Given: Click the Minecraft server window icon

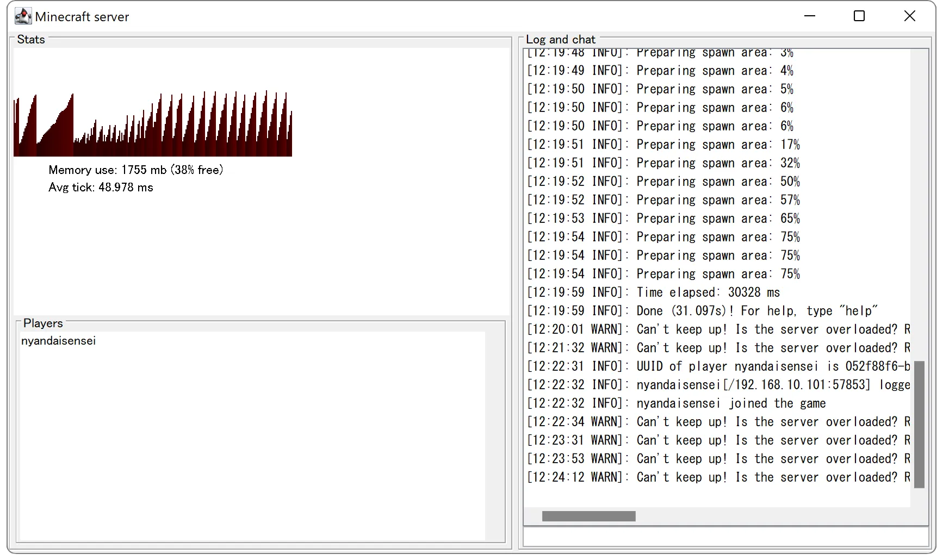Looking at the screenshot, I should [x=23, y=16].
